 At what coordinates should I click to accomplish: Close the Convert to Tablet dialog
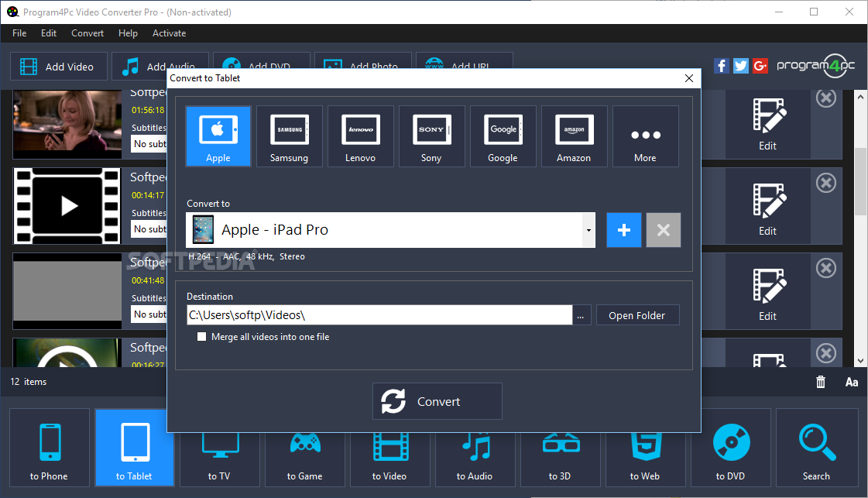point(688,78)
